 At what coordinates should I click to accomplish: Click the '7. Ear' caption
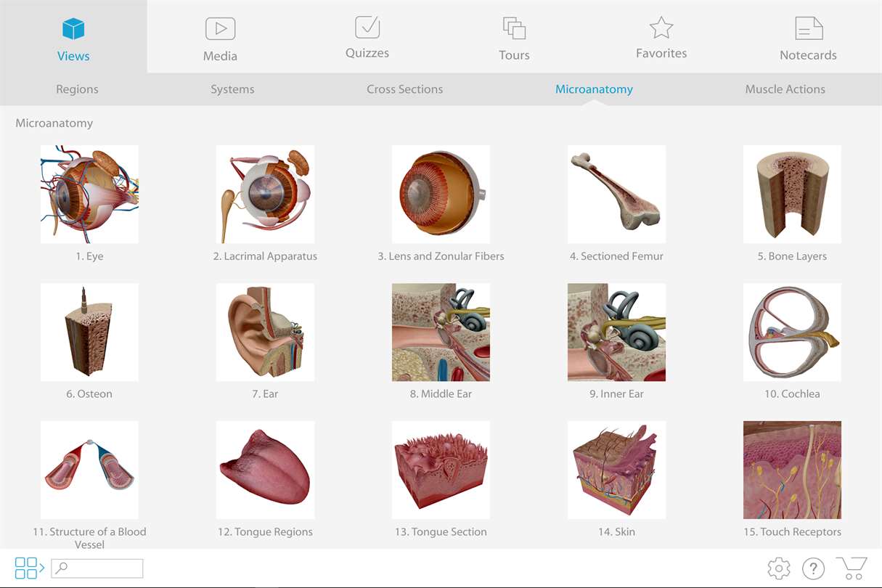click(265, 394)
